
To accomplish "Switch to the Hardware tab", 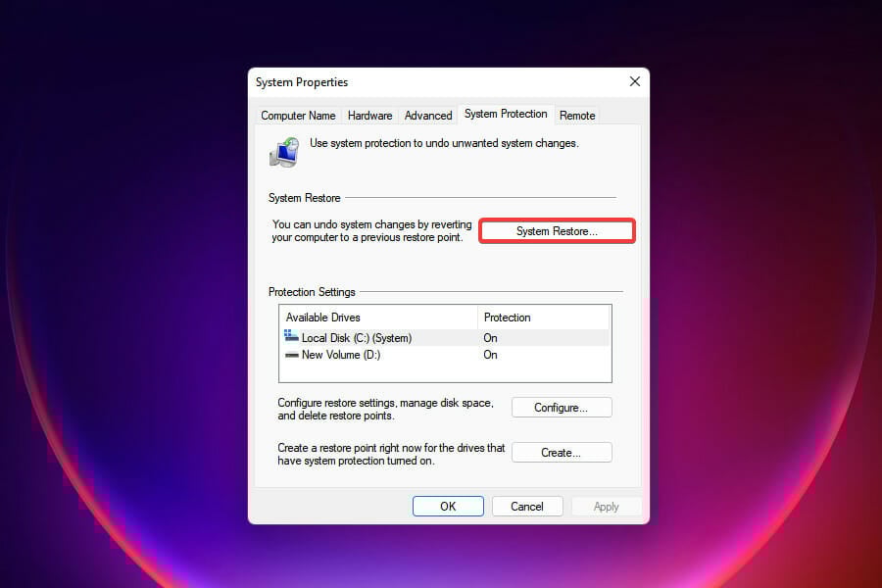I will 369,116.
